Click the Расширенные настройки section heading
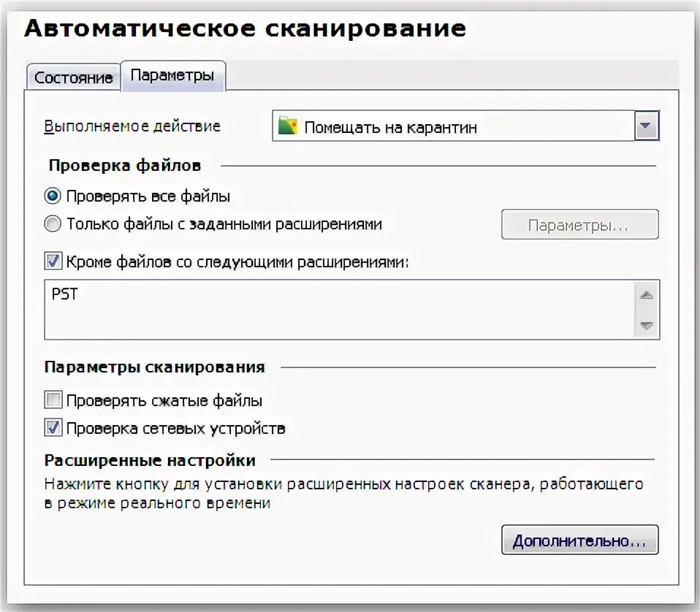 [150, 460]
